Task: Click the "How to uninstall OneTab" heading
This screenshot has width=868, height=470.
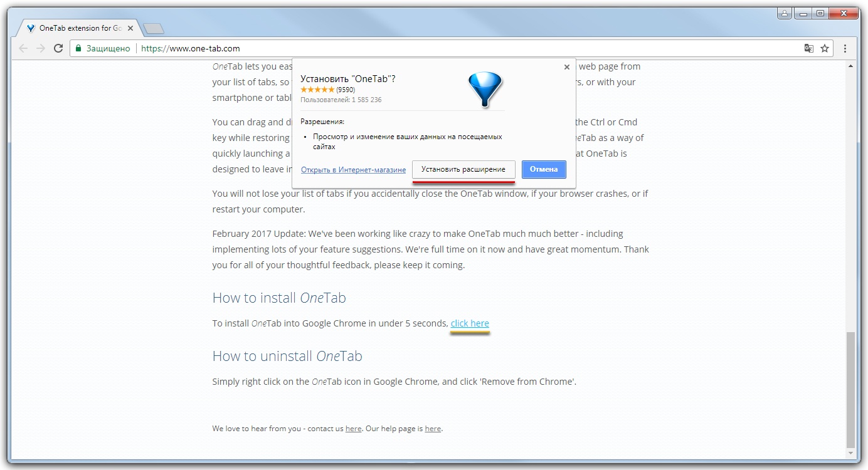Action: tap(287, 356)
